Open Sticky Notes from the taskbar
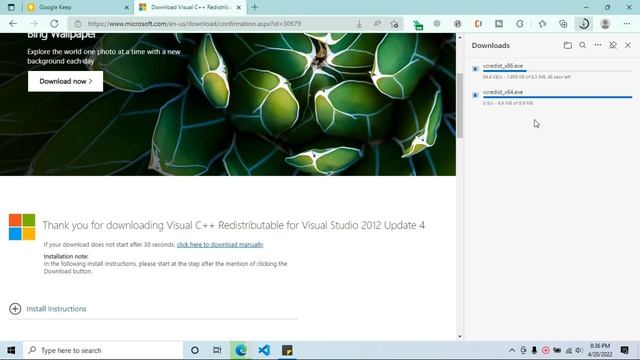Viewport: 640px width, 360px height. click(287, 350)
